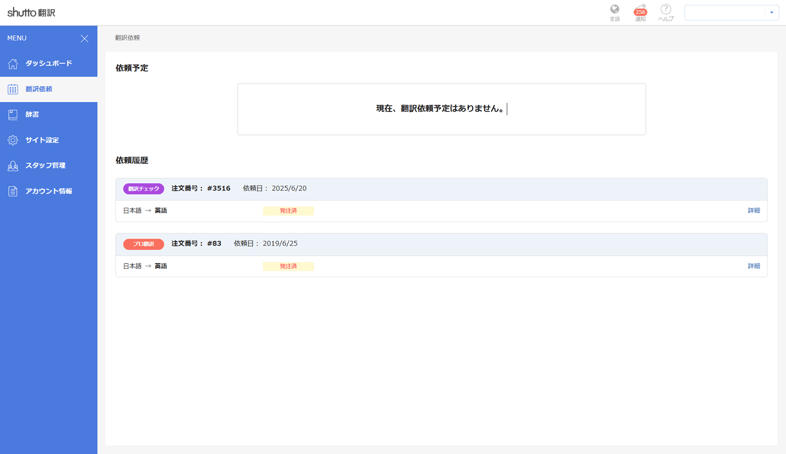Viewport: 786px width, 454px height.
Task: Click the dashboard home icon
Action: 13,64
